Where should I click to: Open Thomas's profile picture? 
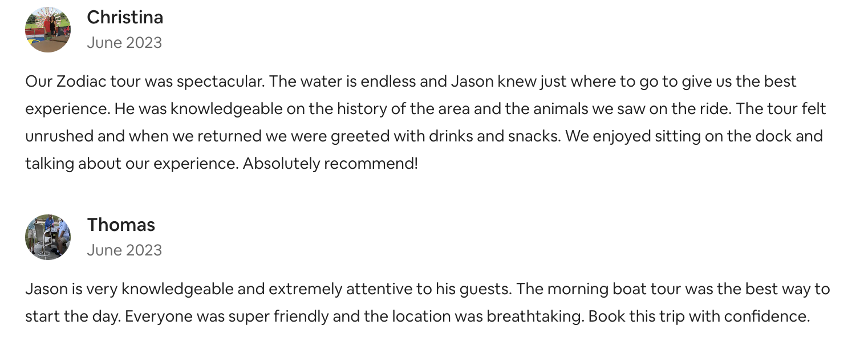click(x=48, y=237)
